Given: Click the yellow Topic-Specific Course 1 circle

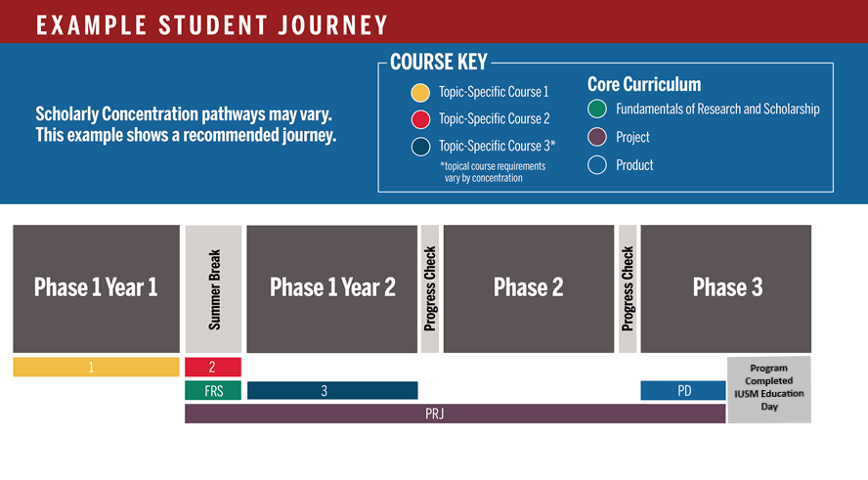Looking at the screenshot, I should [420, 93].
